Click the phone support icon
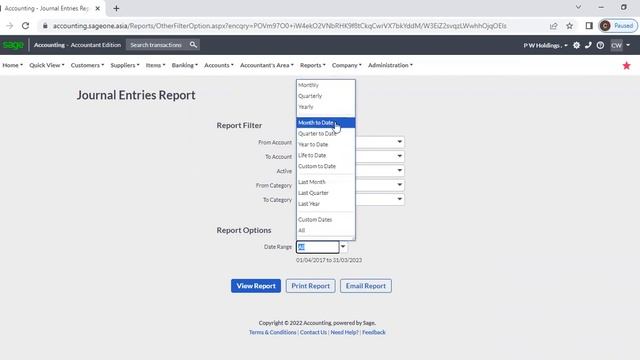The height and width of the screenshot is (360, 640). point(588,45)
